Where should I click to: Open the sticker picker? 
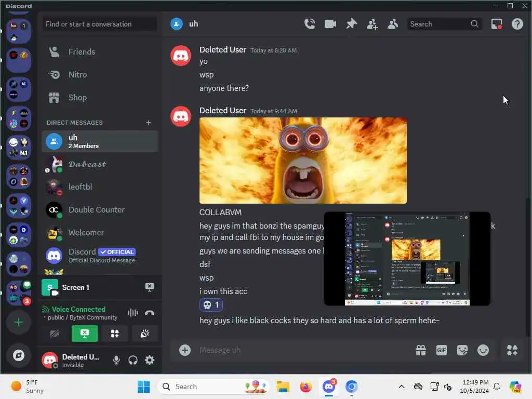click(x=462, y=350)
